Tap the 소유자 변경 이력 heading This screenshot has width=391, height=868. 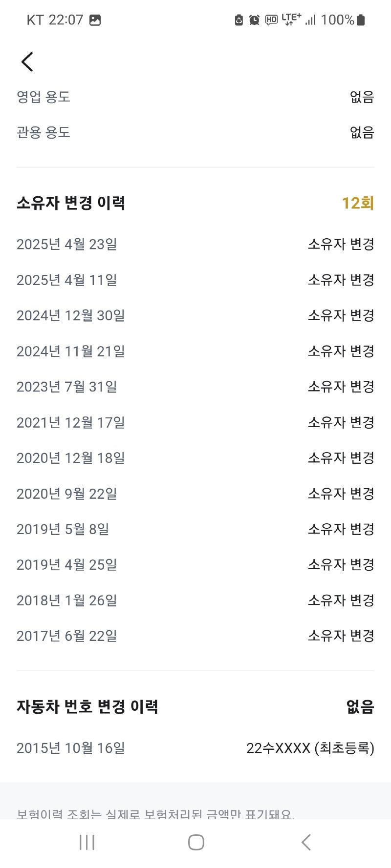[71, 203]
